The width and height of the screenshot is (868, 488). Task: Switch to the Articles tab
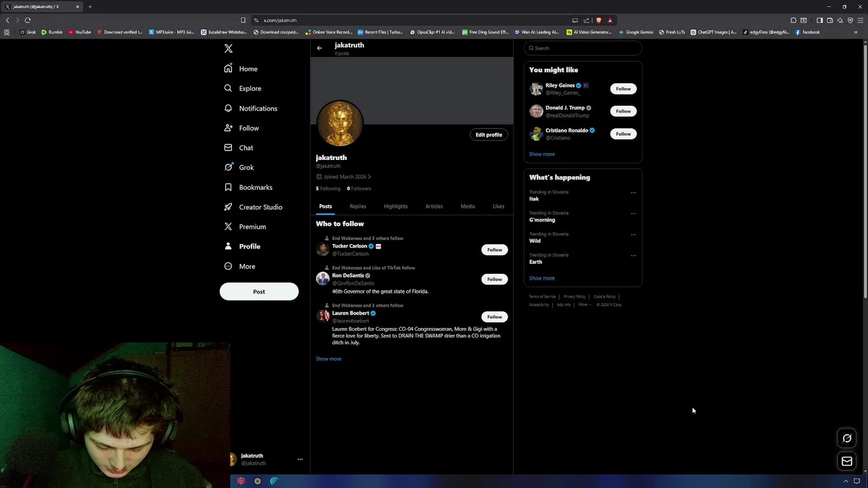click(434, 206)
